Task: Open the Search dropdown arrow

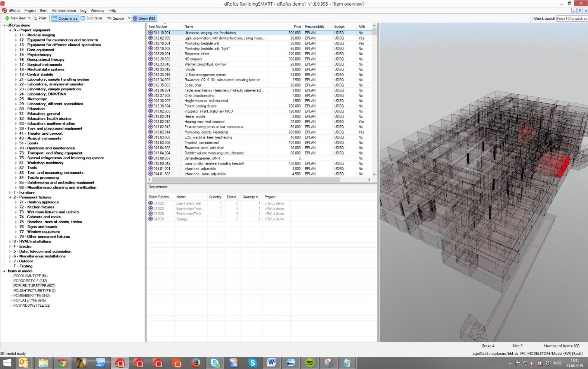Action: click(129, 18)
